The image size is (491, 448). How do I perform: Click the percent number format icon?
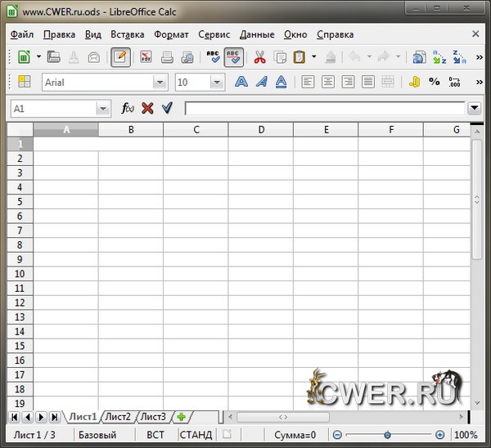[434, 82]
